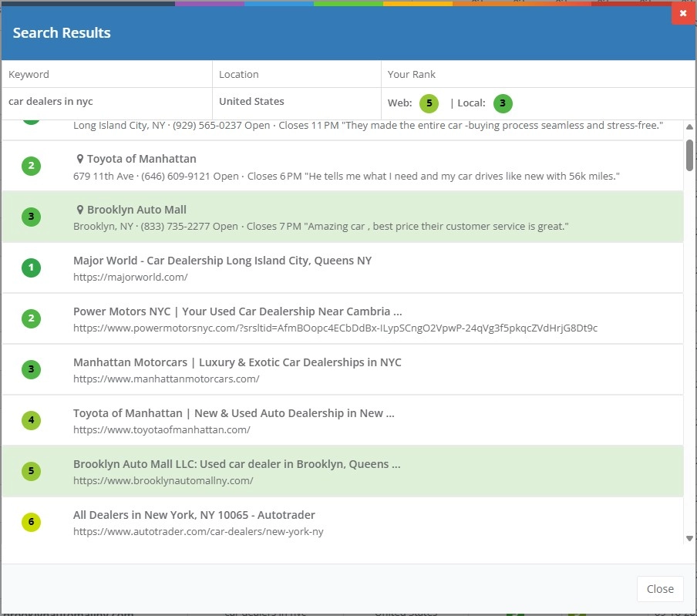Click rank 3 badge for Manhattan Motorcars

click(31, 369)
